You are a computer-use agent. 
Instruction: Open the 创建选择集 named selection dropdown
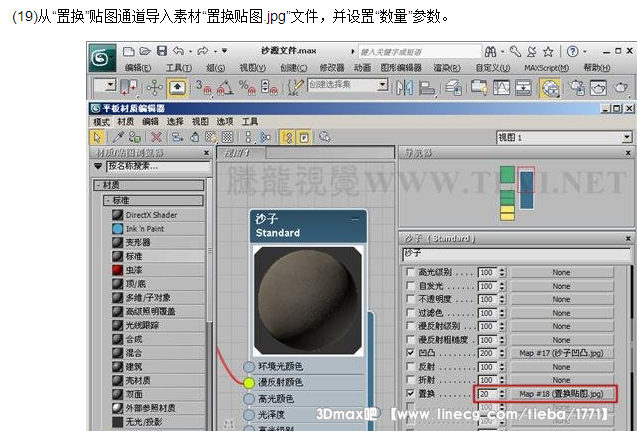382,85
